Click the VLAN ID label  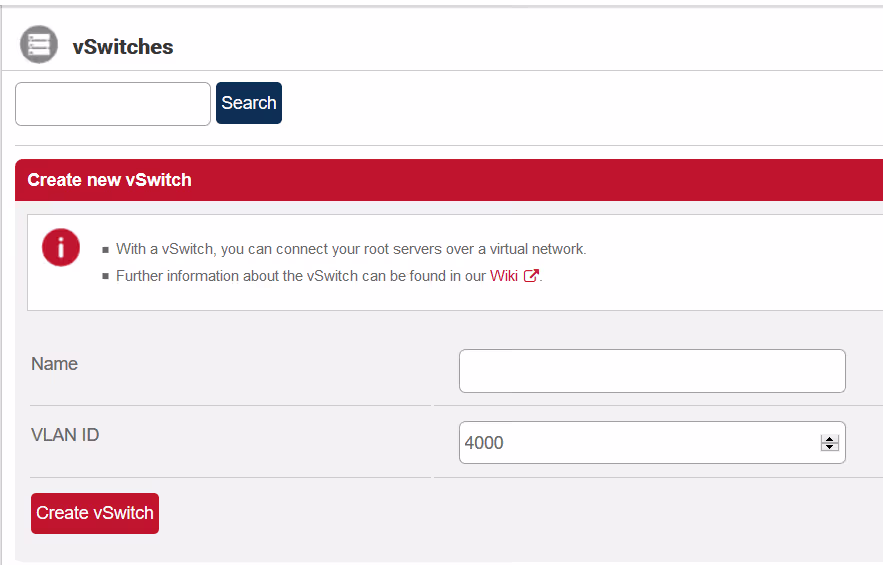pos(65,435)
